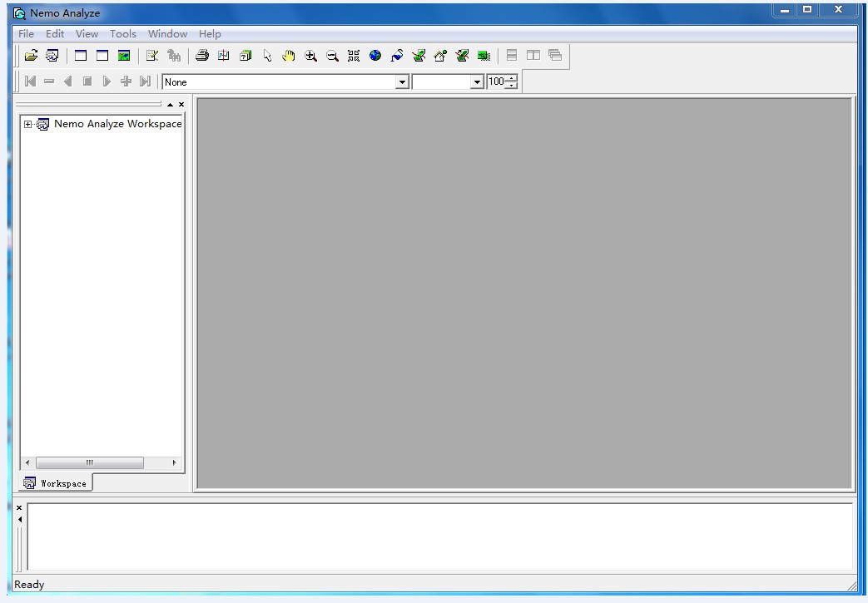Decrease the 100 value with down spinner

point(512,85)
